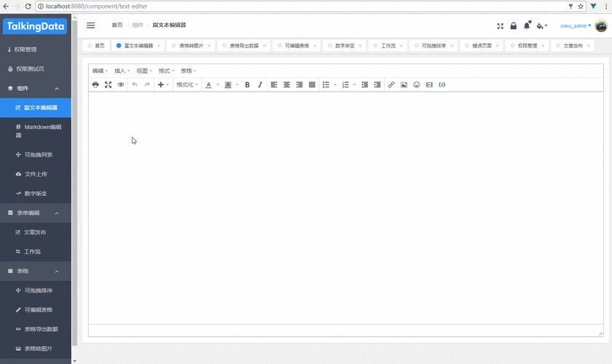Screen dimensions: 612x364
Task: Open 权限测试页 in sidebar
Action: [36, 68]
